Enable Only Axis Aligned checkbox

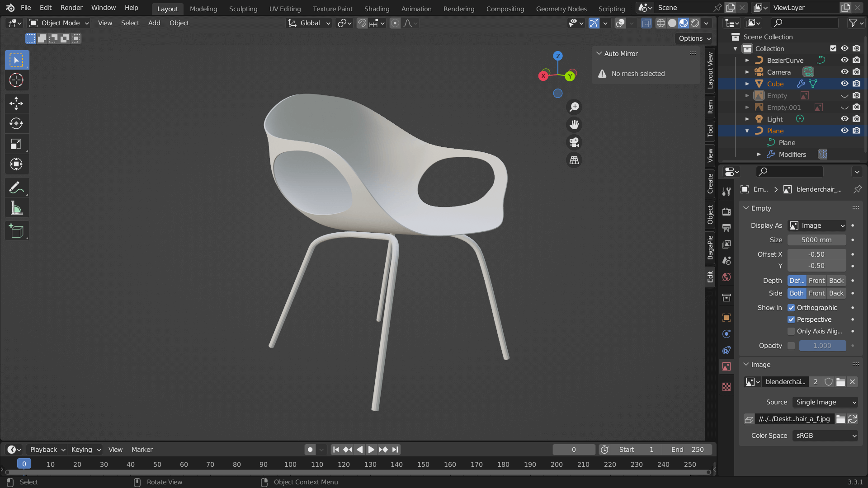791,331
